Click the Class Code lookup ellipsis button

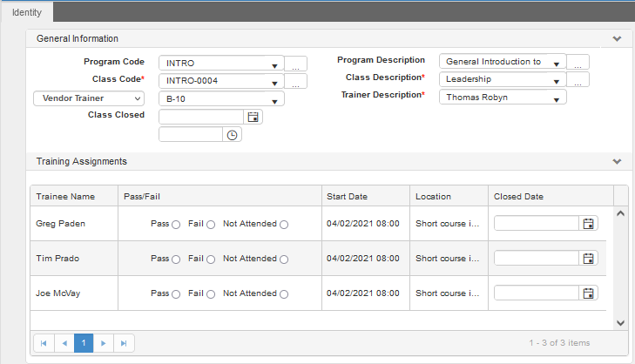pyautogui.click(x=295, y=81)
